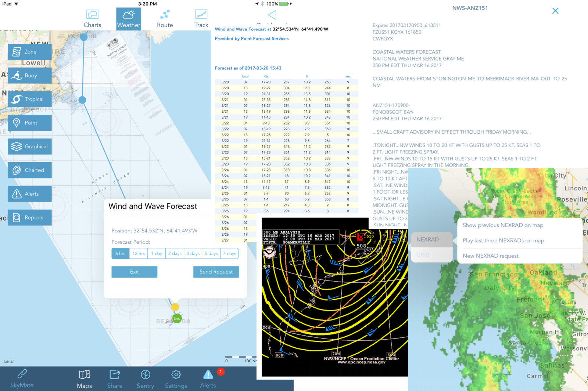588x391 pixels.
Task: Choose Play last three NEXRADs on map
Action: [520, 240]
